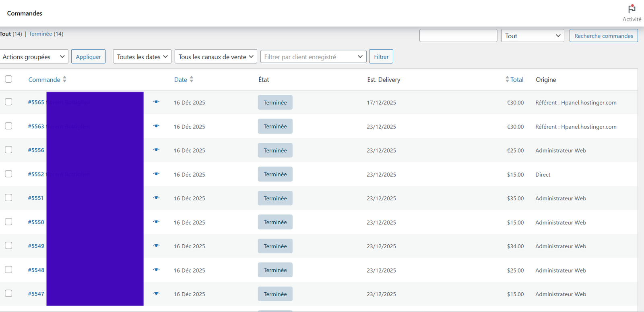Check the box for order #5547
Screen dimensions: 644x312
(x=8, y=293)
